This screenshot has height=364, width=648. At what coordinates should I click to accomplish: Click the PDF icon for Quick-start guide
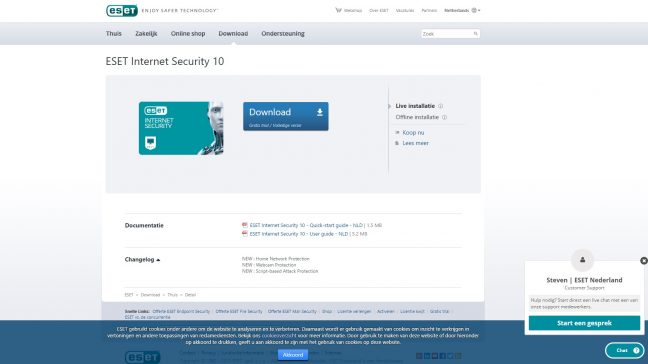click(x=245, y=225)
